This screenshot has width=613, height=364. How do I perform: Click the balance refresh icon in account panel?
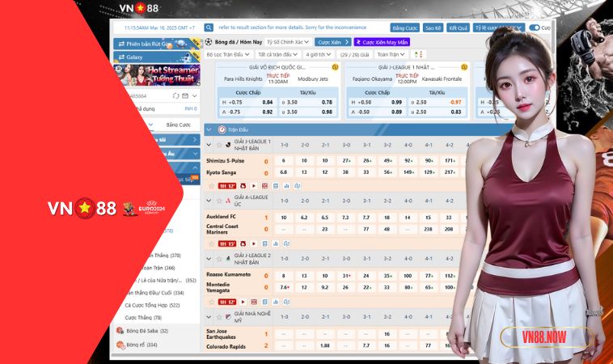pos(176,95)
